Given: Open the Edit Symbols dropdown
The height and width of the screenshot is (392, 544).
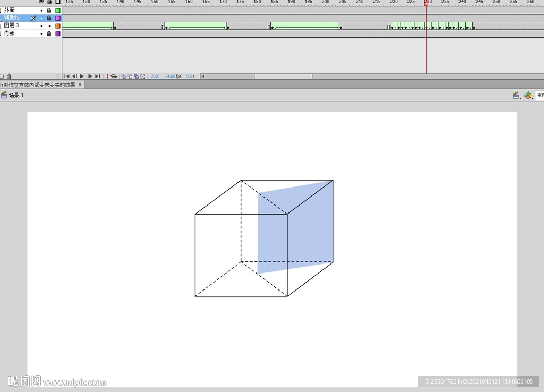Looking at the screenshot, I should (528, 95).
